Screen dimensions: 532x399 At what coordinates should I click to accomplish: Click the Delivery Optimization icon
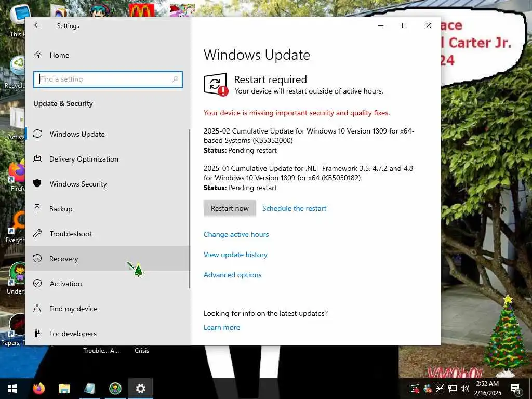(37, 158)
